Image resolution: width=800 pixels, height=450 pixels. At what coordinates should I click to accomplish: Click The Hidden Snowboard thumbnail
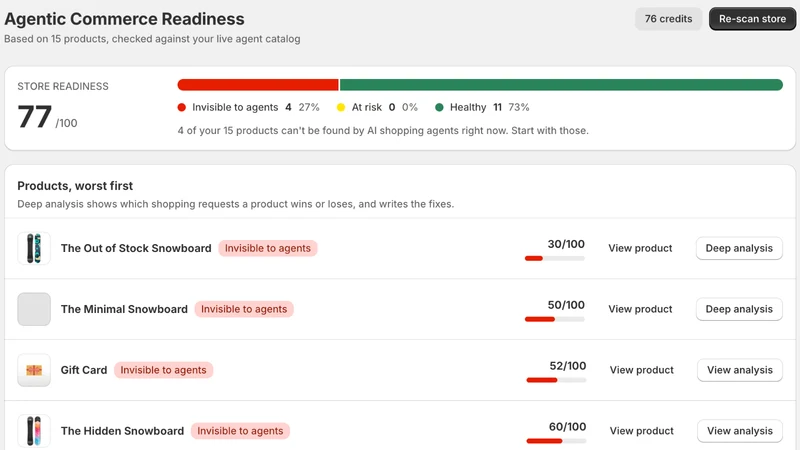[x=34, y=431]
